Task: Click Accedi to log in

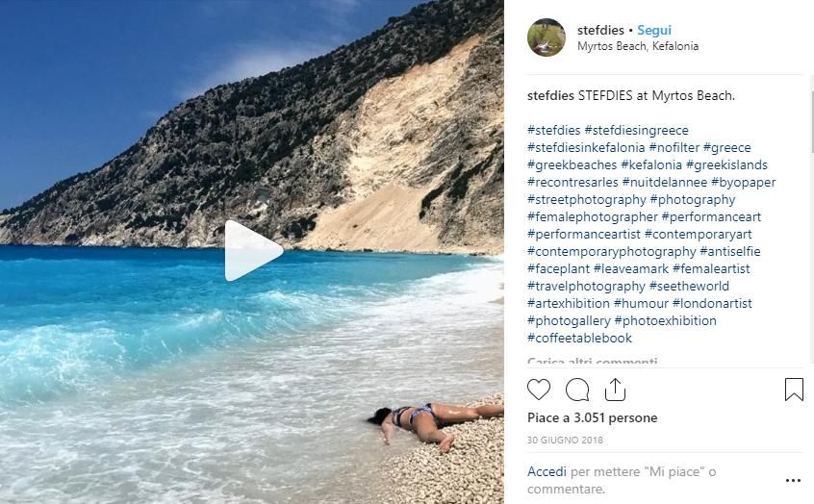Action: tap(547, 472)
